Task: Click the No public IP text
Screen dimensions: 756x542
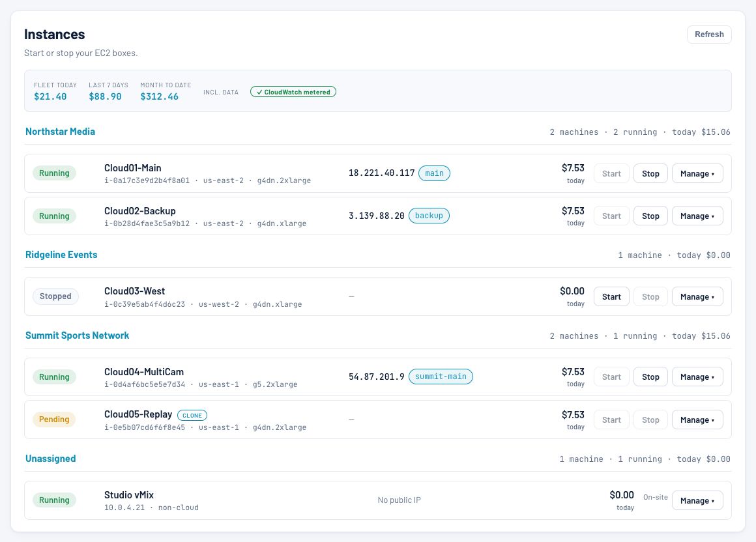Action: point(400,500)
